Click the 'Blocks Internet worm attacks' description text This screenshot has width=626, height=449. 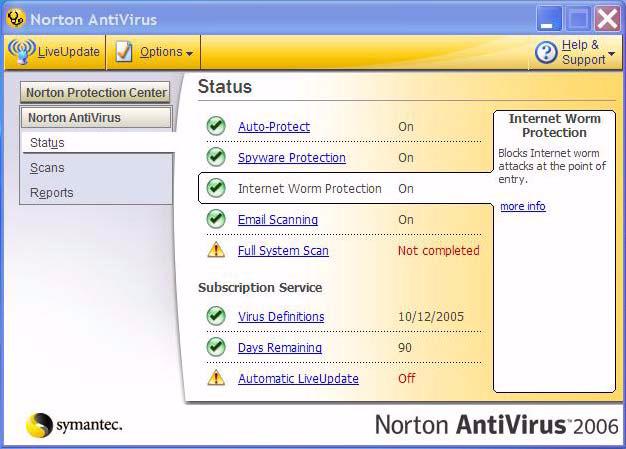point(552,166)
